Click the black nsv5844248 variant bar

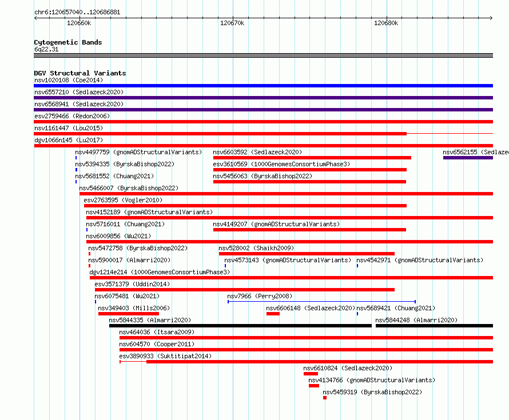pyautogui.click(x=434, y=326)
